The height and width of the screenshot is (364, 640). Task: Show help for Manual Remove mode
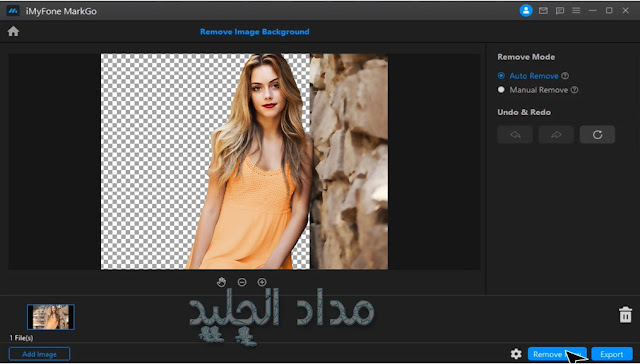(x=574, y=90)
